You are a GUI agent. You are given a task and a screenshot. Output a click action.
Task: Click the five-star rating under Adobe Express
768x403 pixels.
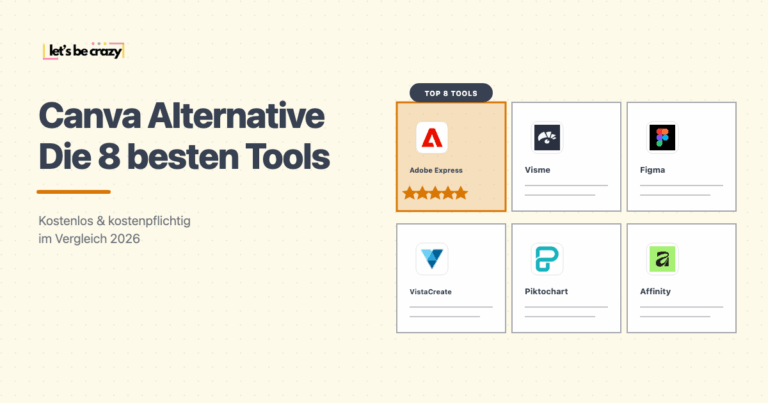(435, 193)
